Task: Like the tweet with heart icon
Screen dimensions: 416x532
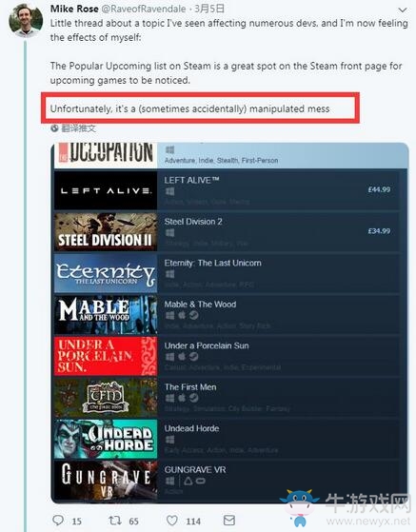Action: pyautogui.click(x=172, y=521)
